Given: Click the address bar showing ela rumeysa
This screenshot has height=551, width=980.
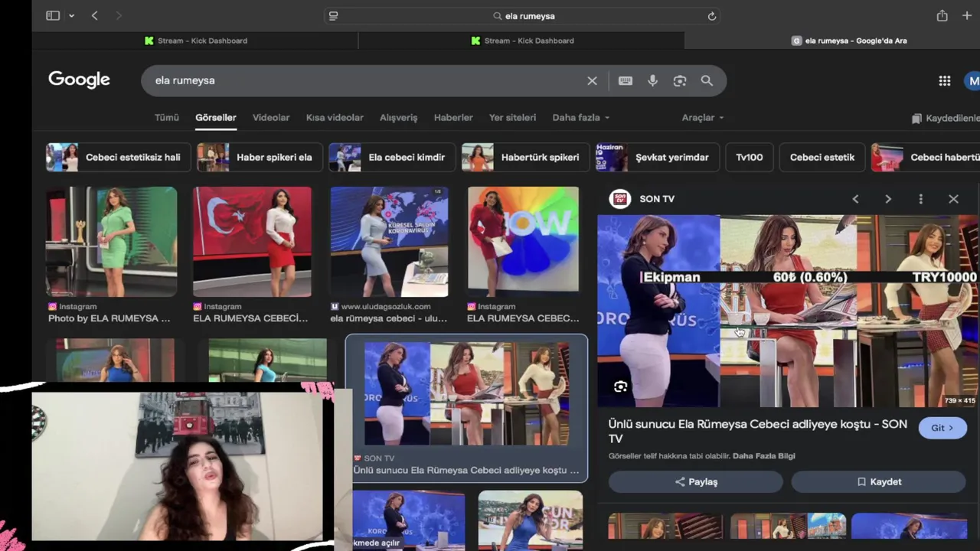Looking at the screenshot, I should (524, 16).
